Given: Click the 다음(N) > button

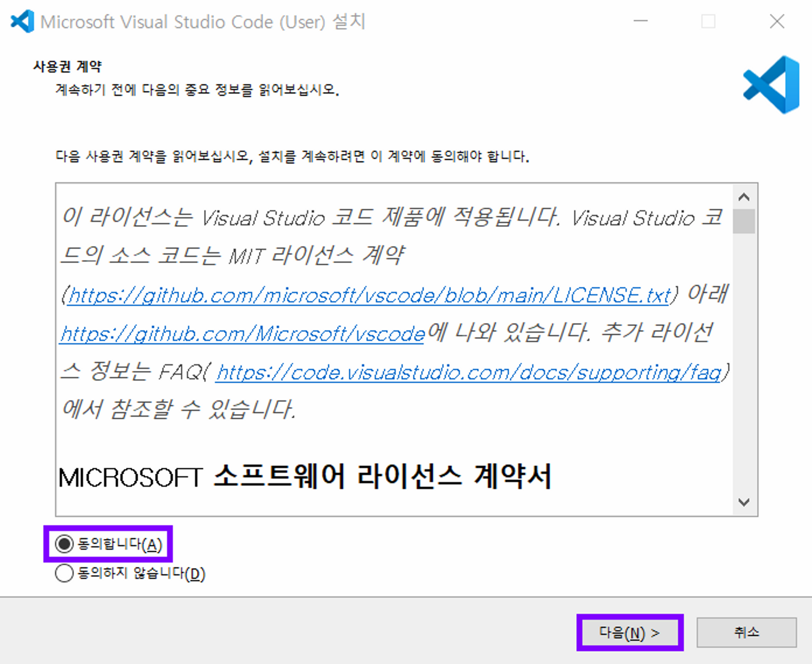Looking at the screenshot, I should 630,633.
